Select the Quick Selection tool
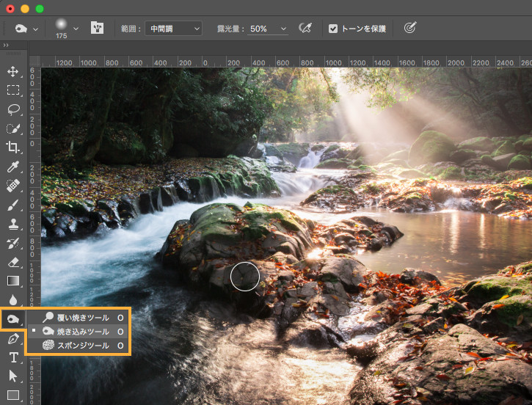The width and height of the screenshot is (532, 405). (x=13, y=128)
